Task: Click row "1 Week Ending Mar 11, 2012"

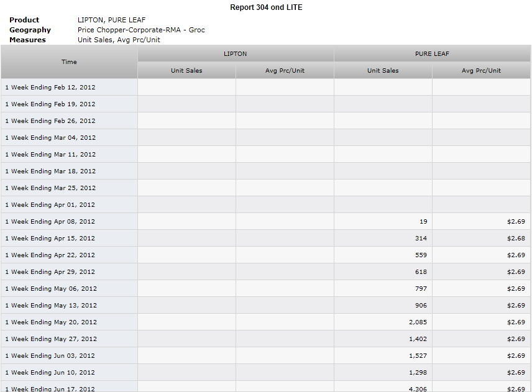Action: coord(265,154)
